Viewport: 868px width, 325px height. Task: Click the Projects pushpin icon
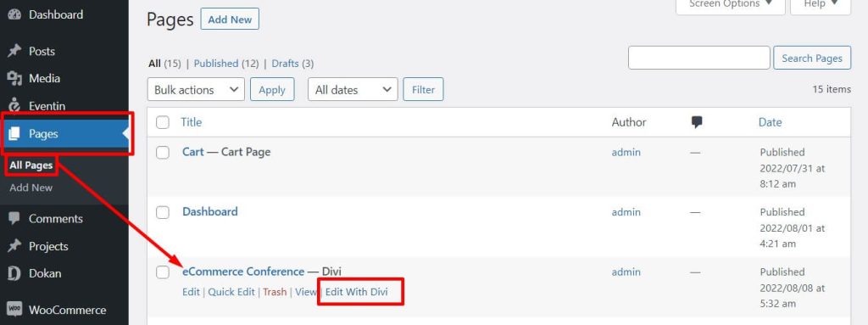pyautogui.click(x=14, y=246)
